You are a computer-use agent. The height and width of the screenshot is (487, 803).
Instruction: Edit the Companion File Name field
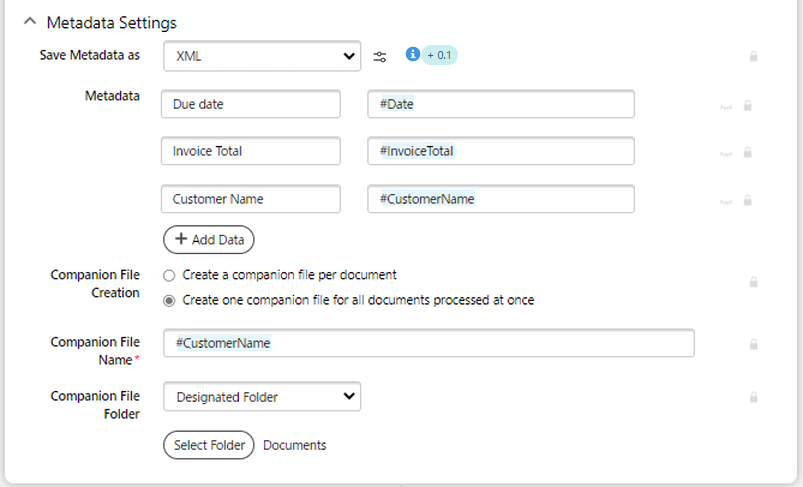(429, 343)
